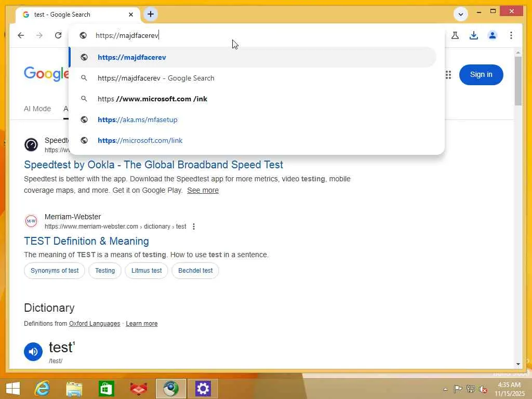The image size is (532, 399).
Task: Pick the 'https //www.microsoft.com /ink' suggestion
Action: coord(253,99)
